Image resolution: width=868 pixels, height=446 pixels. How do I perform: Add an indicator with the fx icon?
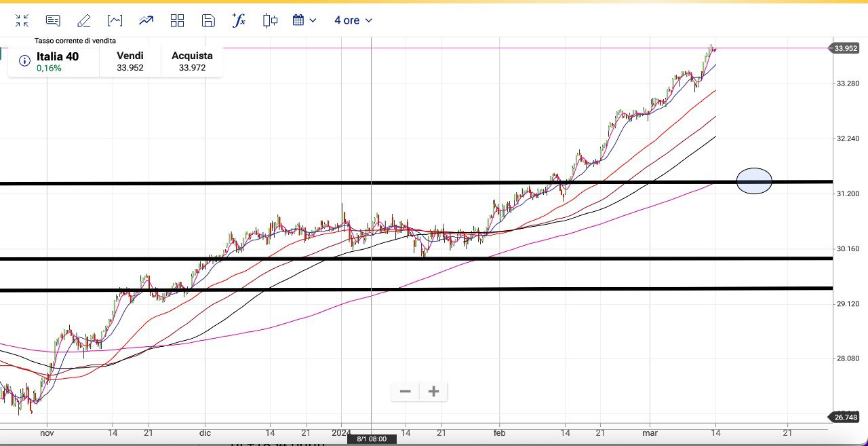[x=239, y=20]
